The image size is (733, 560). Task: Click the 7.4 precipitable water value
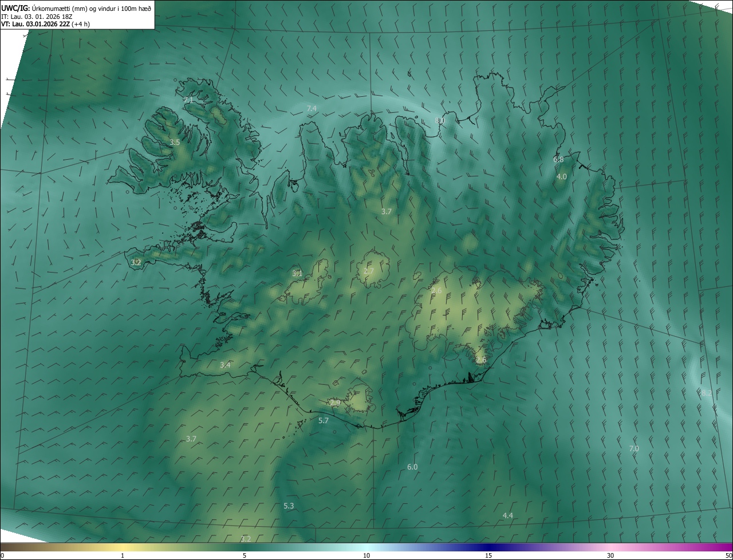click(312, 108)
